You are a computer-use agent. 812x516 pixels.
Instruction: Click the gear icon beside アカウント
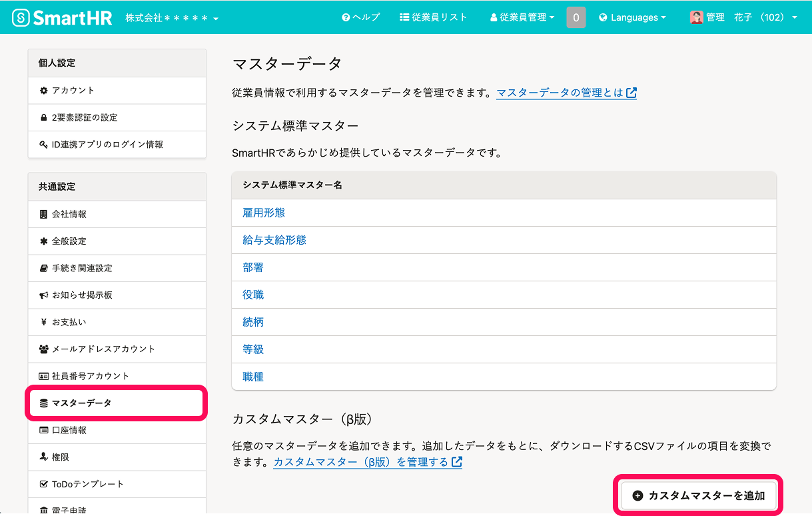coord(44,91)
